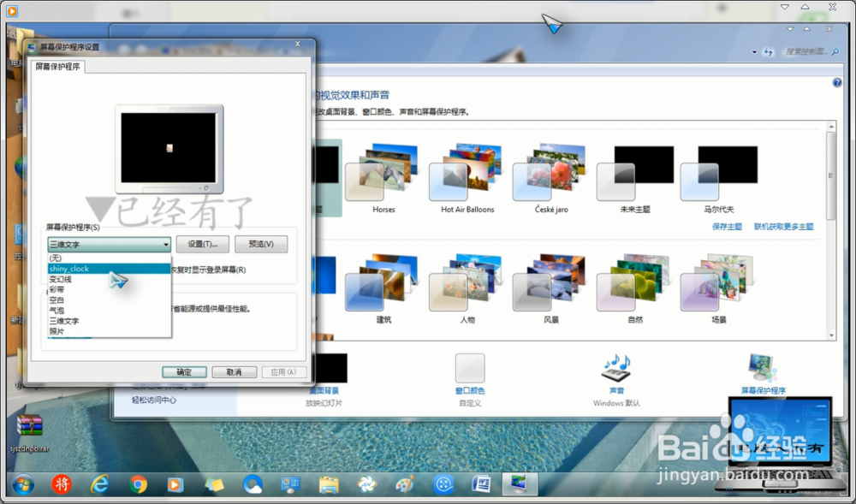856x504 pixels.
Task: Choose the 自然 Aero theme
Action: [x=635, y=288]
